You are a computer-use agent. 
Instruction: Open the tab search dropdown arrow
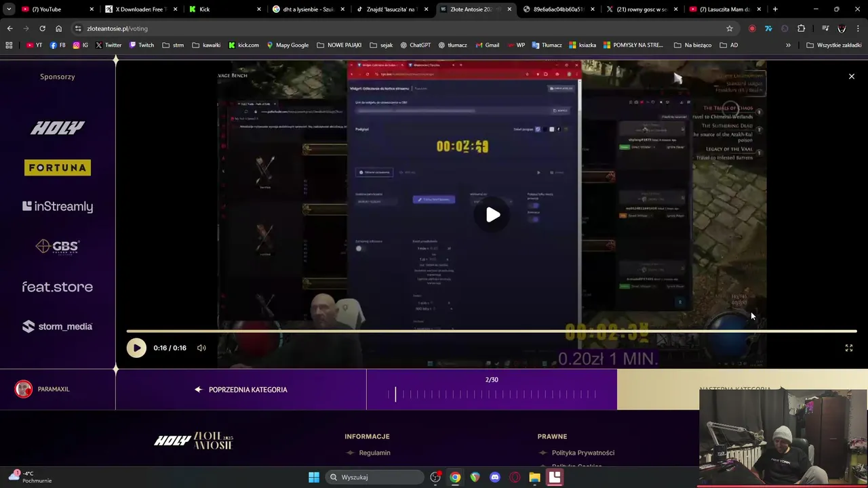click(8, 9)
